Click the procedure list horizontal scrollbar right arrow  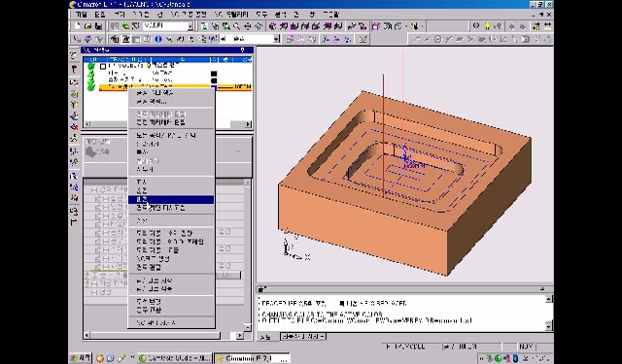pyautogui.click(x=249, y=124)
